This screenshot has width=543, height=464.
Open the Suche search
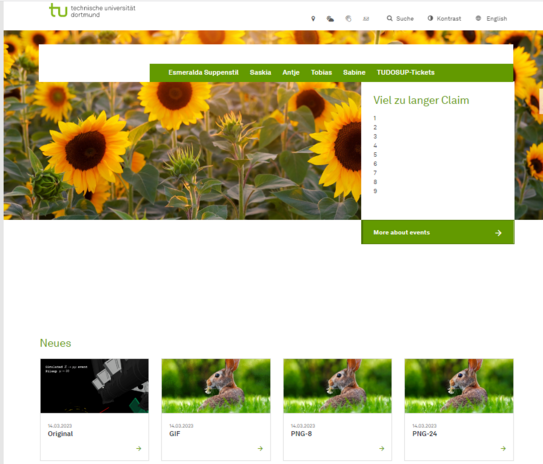coord(400,18)
